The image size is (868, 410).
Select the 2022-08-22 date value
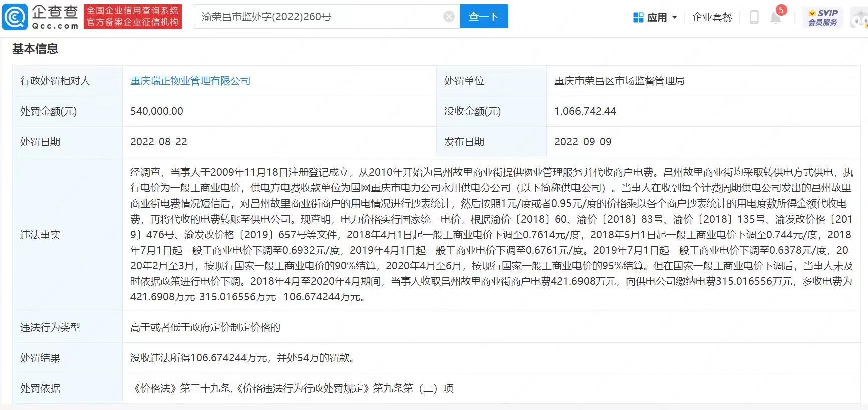[159, 142]
